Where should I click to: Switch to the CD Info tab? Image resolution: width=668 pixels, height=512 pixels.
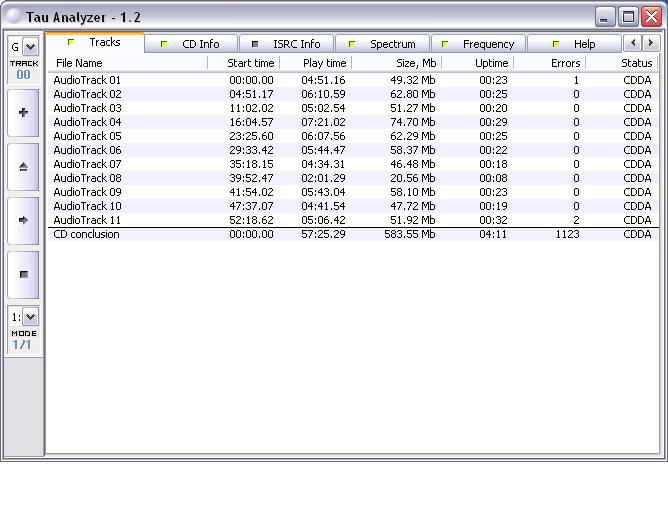pos(193,44)
